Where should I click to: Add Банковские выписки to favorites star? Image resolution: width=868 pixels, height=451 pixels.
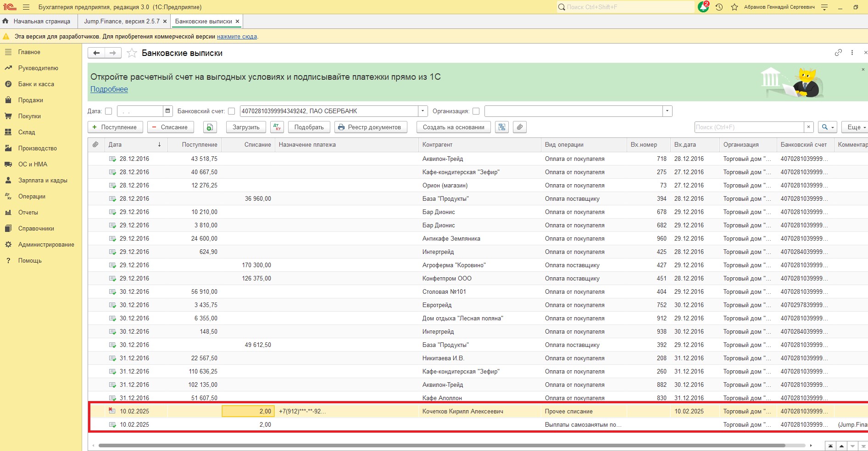[132, 53]
